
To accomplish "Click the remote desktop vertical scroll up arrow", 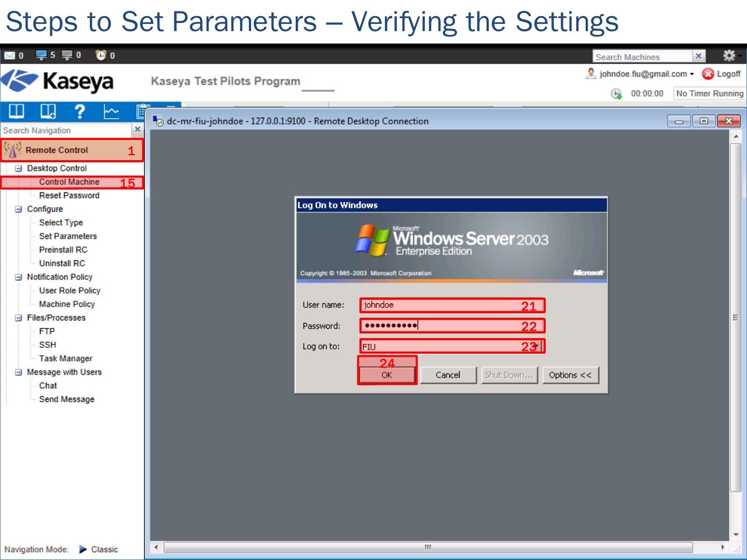I will (736, 136).
